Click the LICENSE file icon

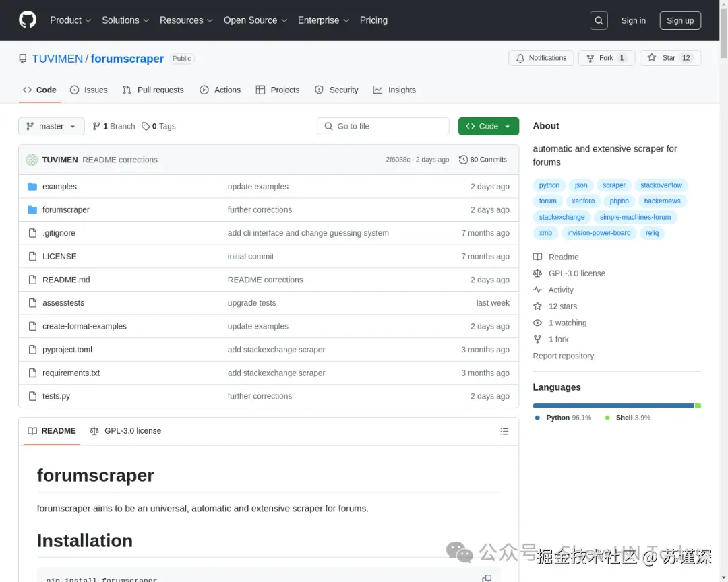32,256
